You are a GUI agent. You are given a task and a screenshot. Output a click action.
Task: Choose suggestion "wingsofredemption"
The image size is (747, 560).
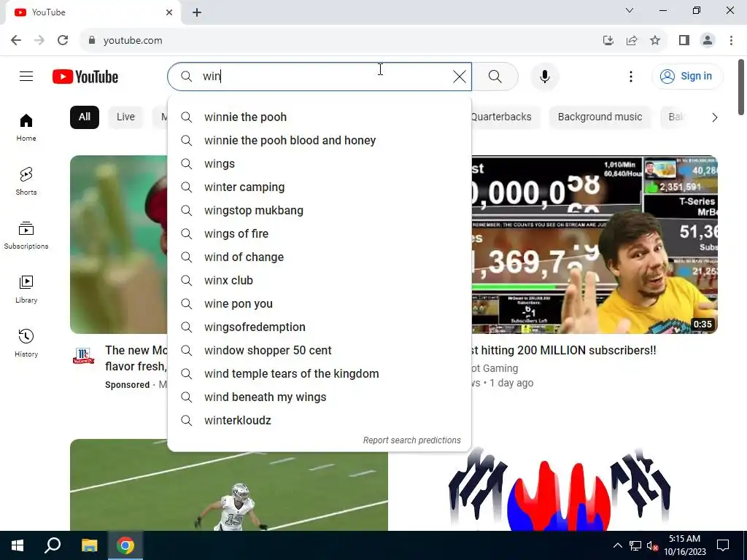(x=320, y=327)
